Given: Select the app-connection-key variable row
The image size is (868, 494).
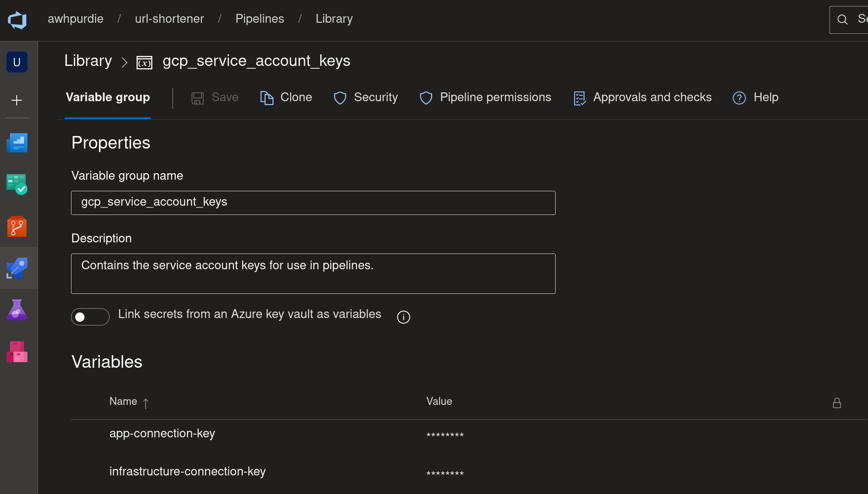Looking at the screenshot, I should (162, 434).
